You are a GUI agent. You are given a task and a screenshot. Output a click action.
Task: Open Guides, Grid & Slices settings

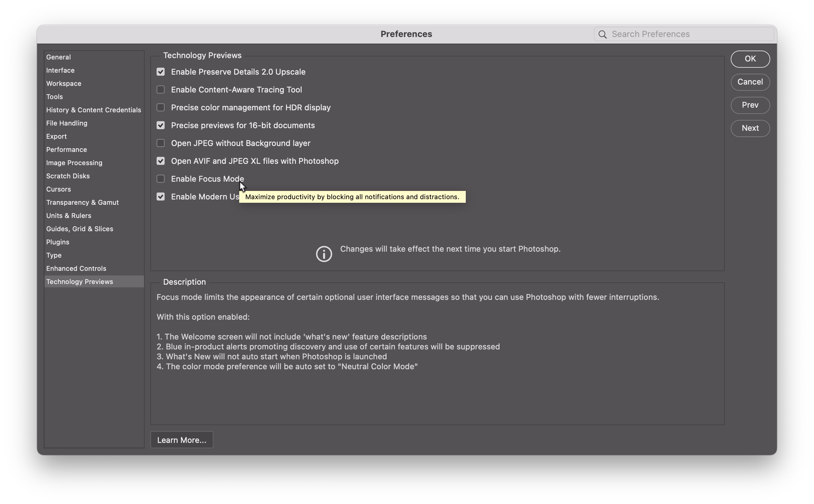(x=80, y=229)
